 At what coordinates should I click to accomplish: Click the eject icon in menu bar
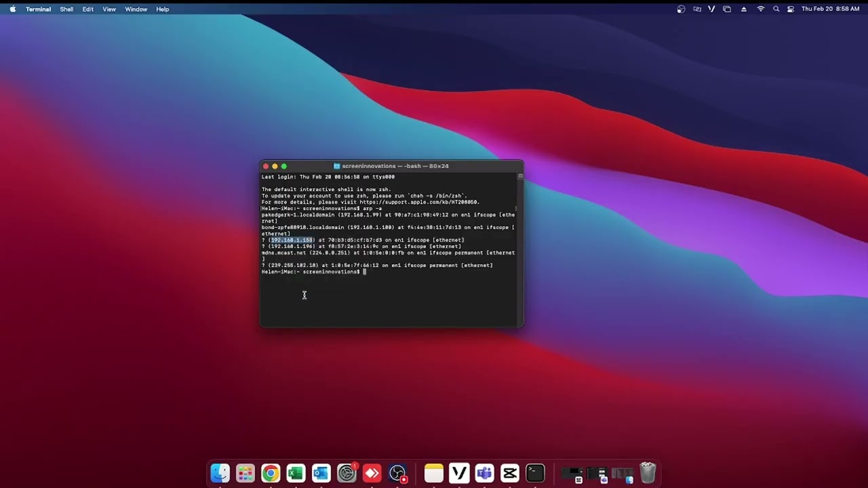744,9
